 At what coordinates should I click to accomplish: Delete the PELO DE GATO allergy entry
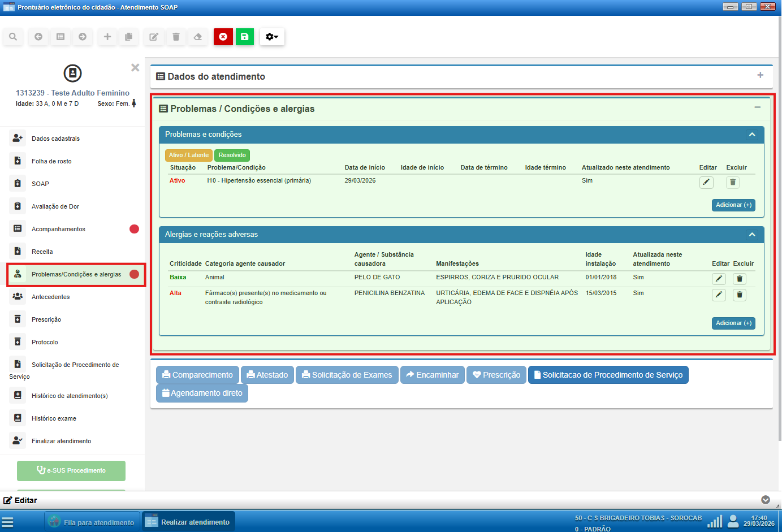click(740, 279)
